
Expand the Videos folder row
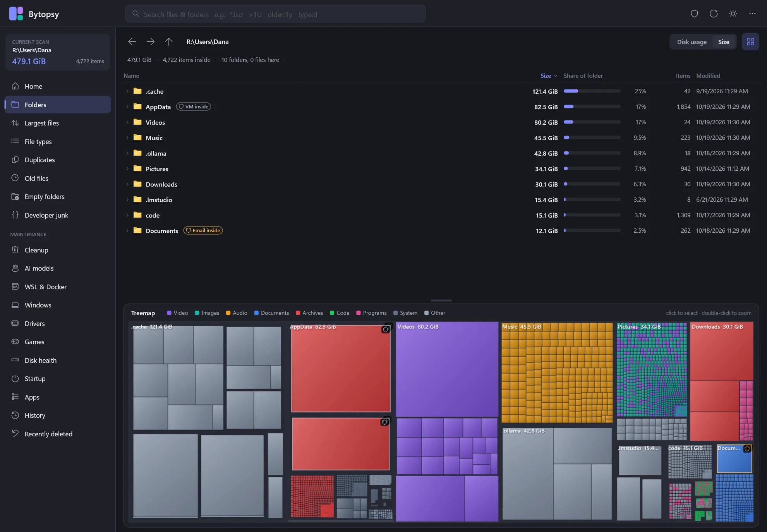[127, 122]
